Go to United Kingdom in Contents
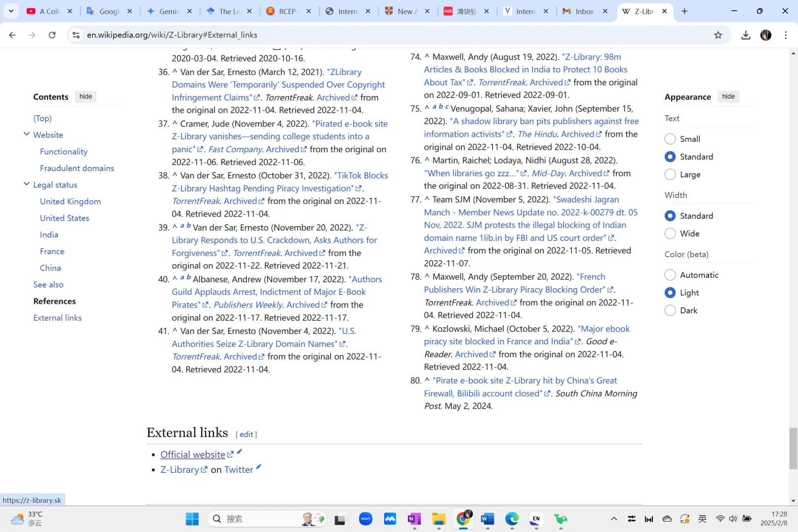The image size is (798, 532). [x=70, y=201]
